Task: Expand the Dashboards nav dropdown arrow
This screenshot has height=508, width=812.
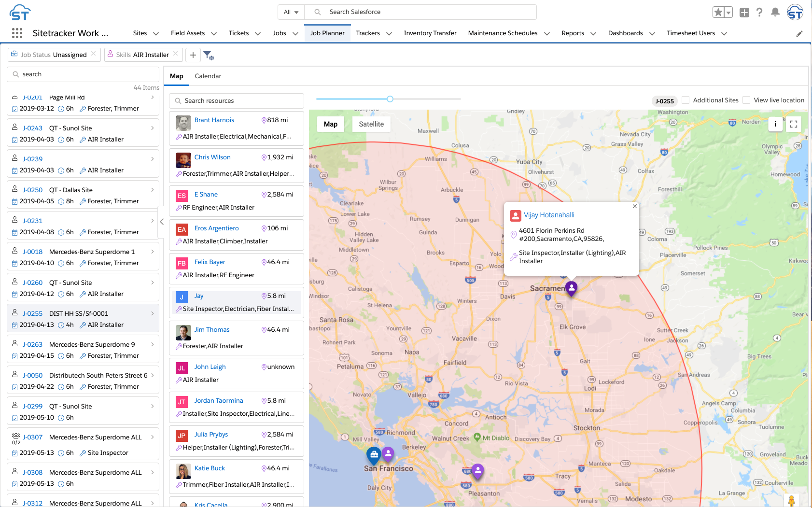Action: coord(652,34)
